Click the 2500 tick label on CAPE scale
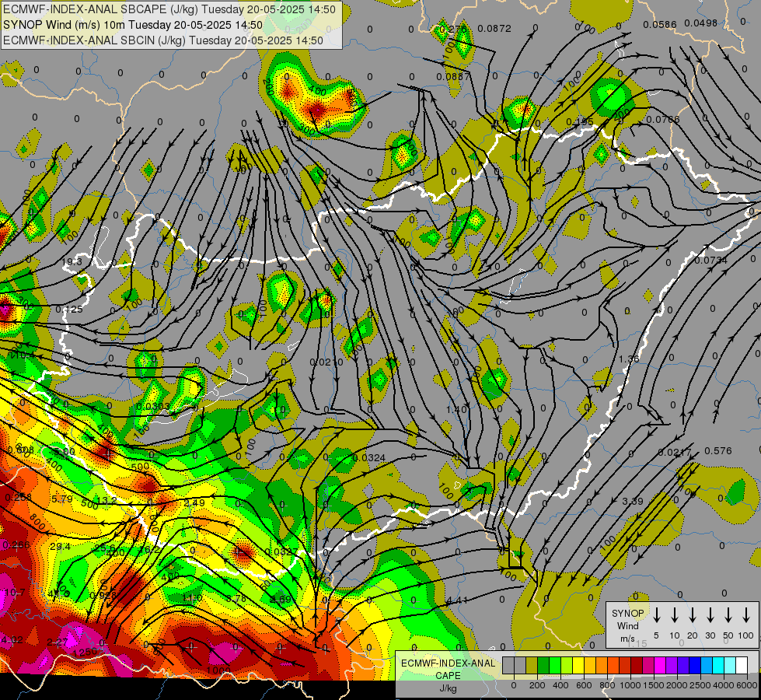The width and height of the screenshot is (761, 700). coord(700,685)
